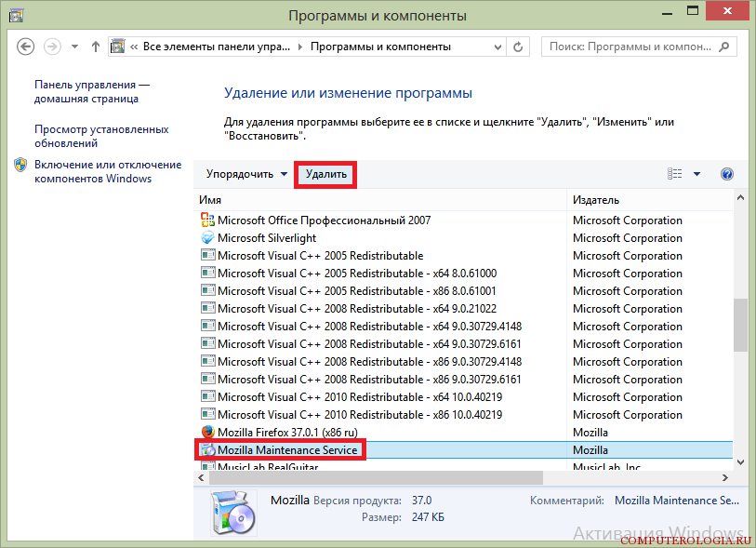
Task: Select Mozilla Maintenance Service entry
Action: pos(287,450)
